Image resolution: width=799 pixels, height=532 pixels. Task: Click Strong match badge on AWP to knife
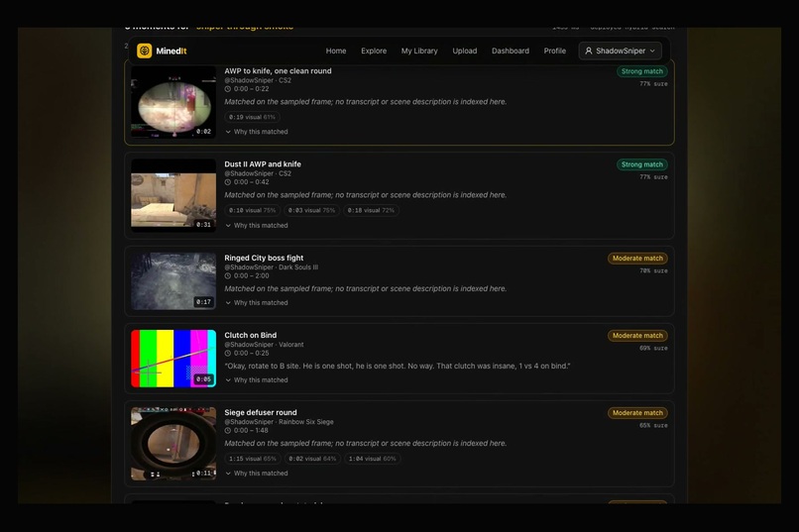click(642, 71)
